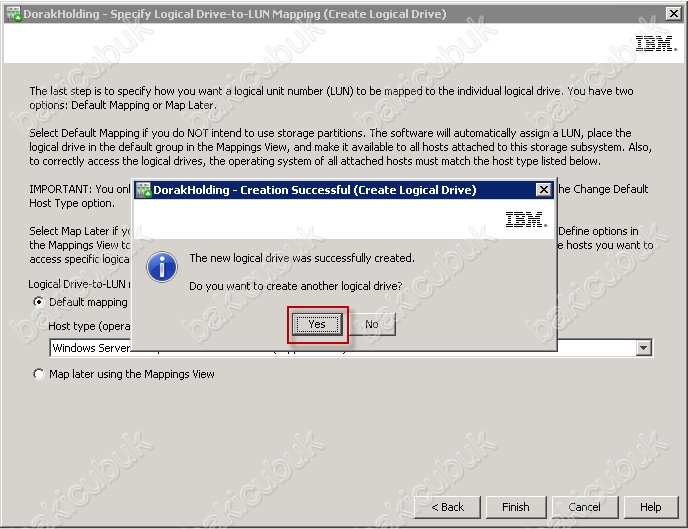Decline another logical drive with No
The image size is (688, 529).
tap(372, 324)
